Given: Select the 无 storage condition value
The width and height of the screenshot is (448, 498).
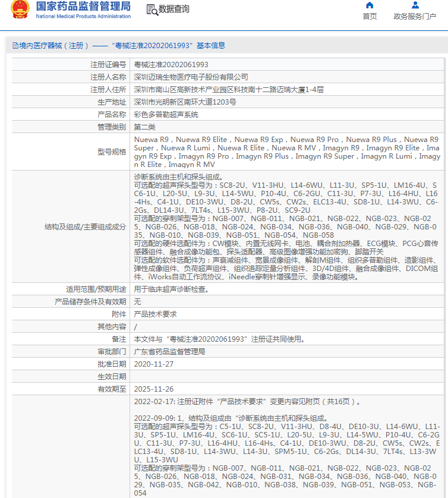Looking at the screenshot, I should tap(137, 302).
